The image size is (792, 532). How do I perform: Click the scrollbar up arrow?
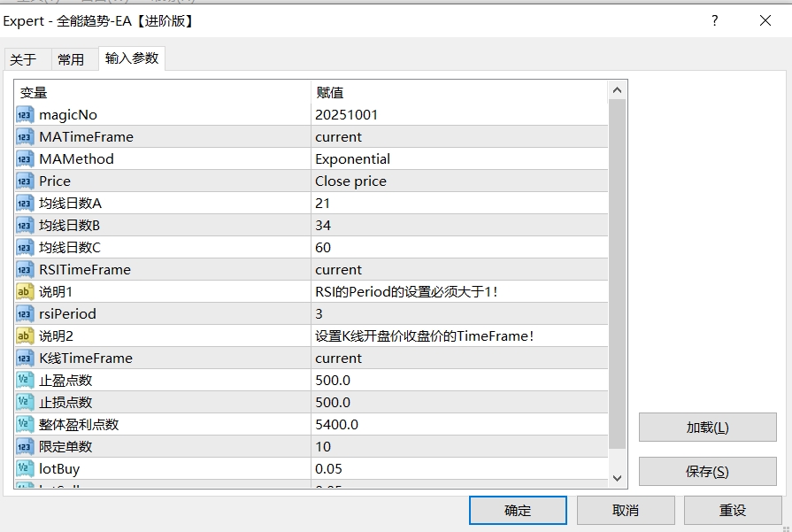coord(618,90)
